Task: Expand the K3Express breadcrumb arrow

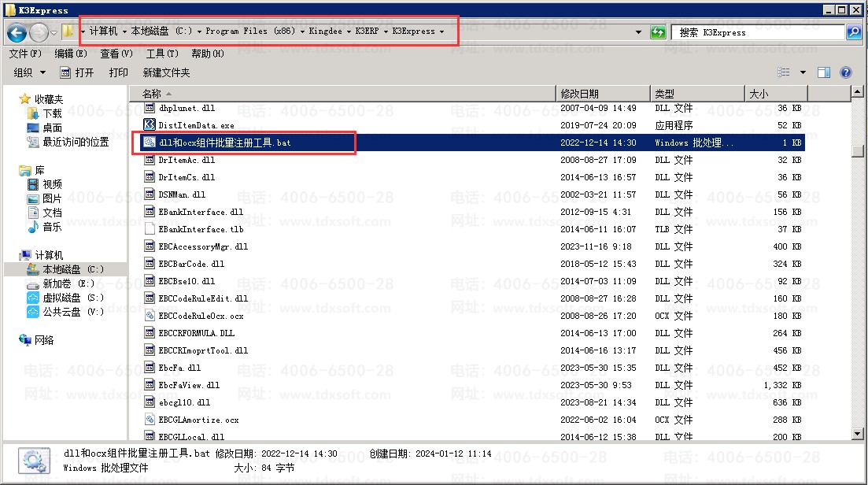Action: (x=441, y=31)
